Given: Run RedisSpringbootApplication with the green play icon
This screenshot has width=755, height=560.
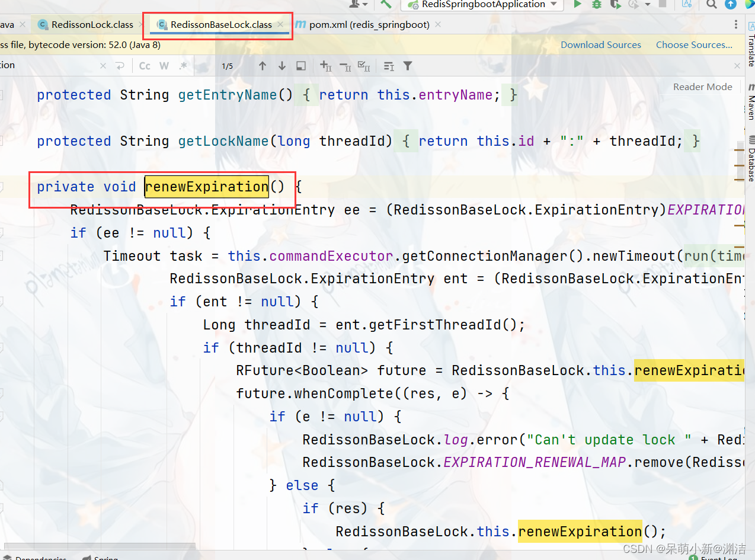Looking at the screenshot, I should point(577,4).
